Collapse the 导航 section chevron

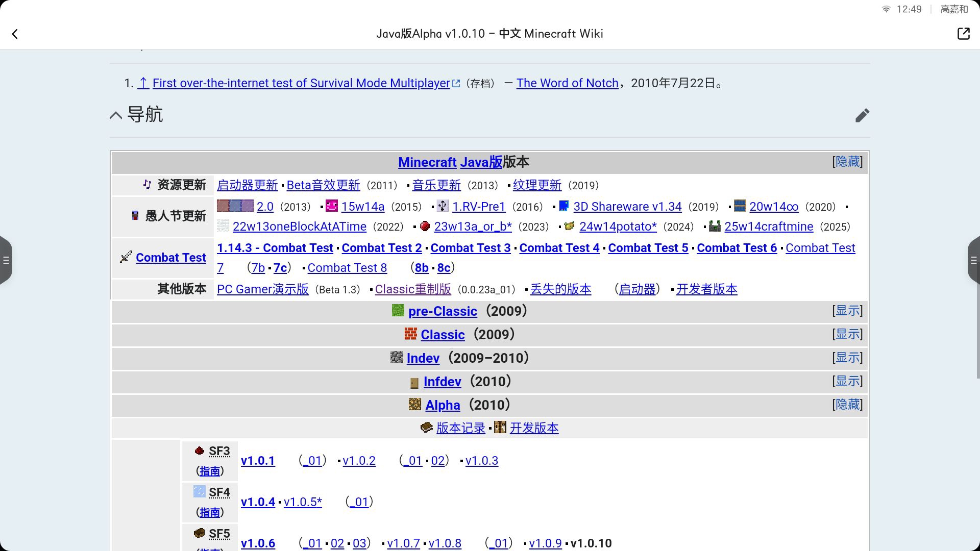116,115
